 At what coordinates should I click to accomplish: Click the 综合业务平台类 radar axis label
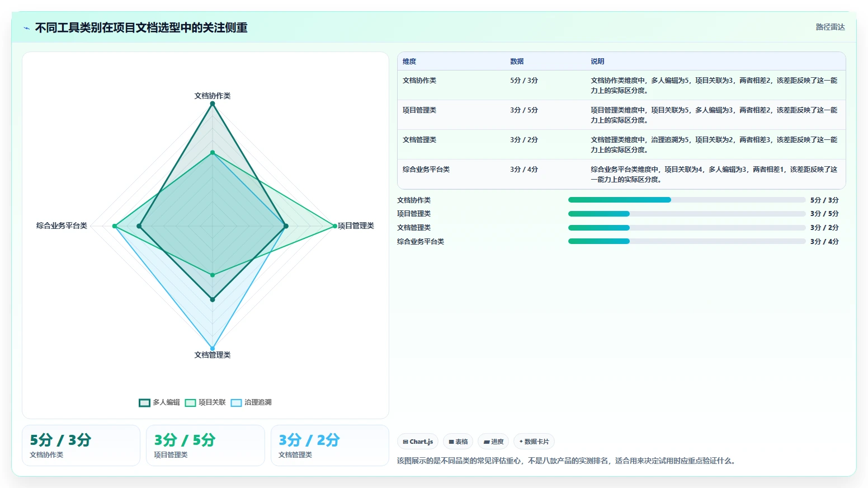[x=62, y=226]
